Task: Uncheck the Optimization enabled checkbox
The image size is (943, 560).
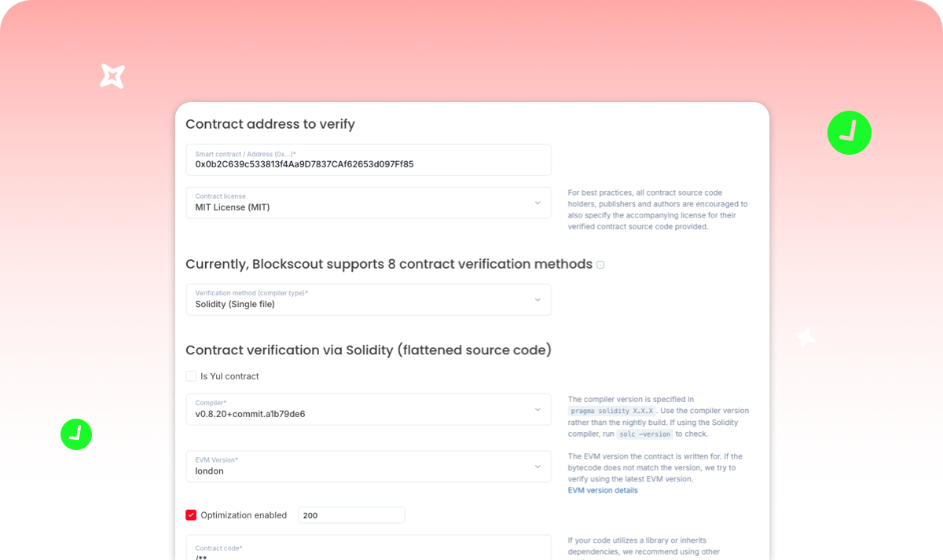Action: pyautogui.click(x=191, y=515)
